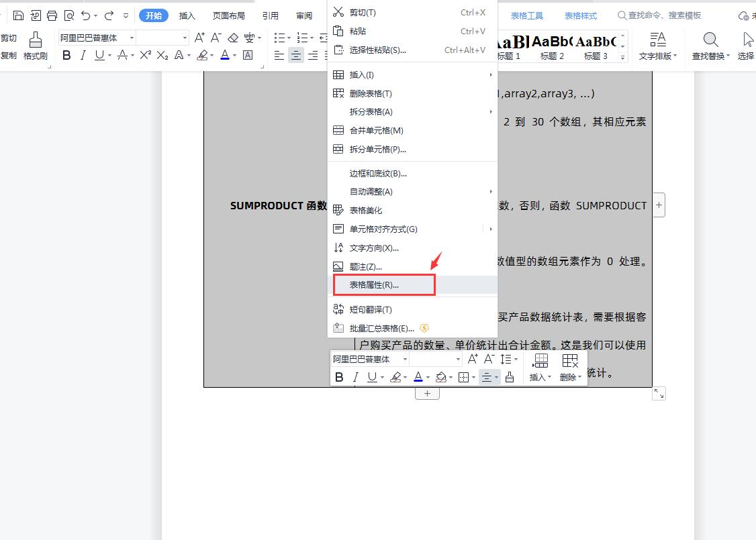Open Print Preview from quick access toolbar
This screenshot has height=540, width=756.
(x=69, y=15)
